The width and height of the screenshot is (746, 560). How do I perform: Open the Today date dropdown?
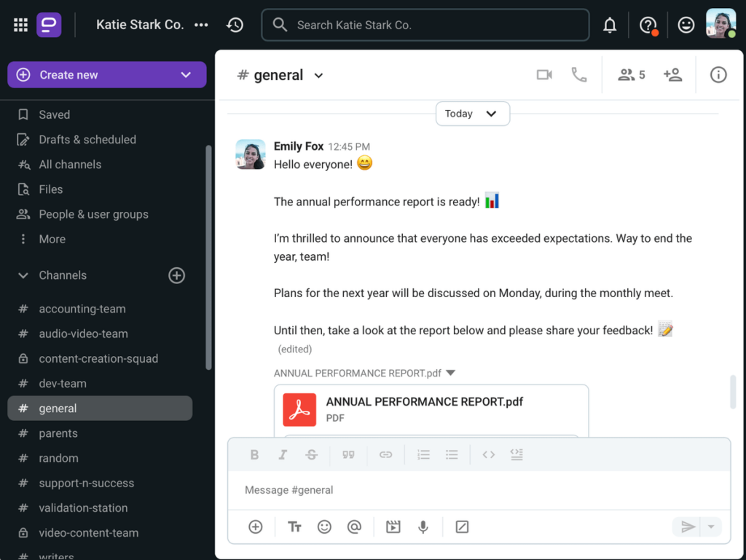(x=472, y=114)
